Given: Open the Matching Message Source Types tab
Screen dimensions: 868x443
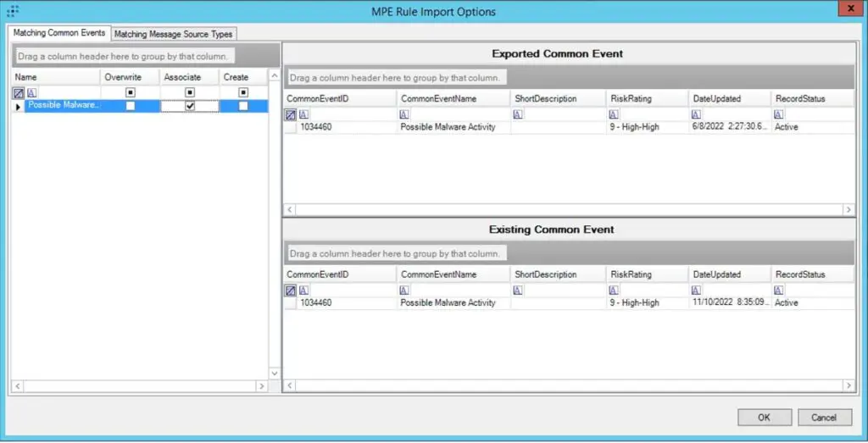Looking at the screenshot, I should [173, 34].
